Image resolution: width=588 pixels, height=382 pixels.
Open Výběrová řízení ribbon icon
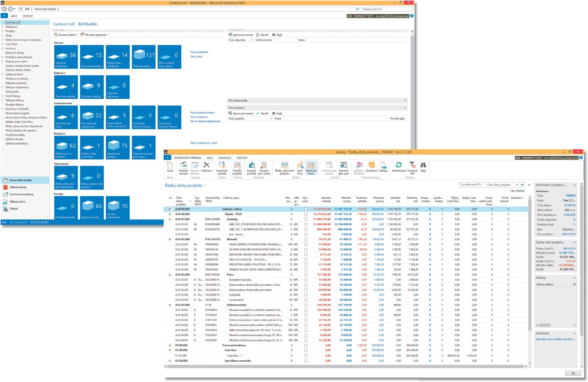tap(311, 167)
